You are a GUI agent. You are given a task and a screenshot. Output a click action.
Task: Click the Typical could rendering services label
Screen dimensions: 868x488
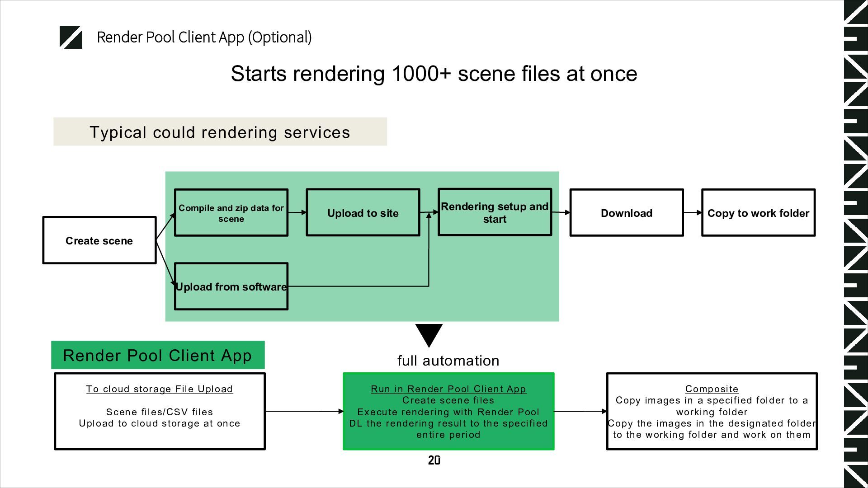[x=220, y=132]
